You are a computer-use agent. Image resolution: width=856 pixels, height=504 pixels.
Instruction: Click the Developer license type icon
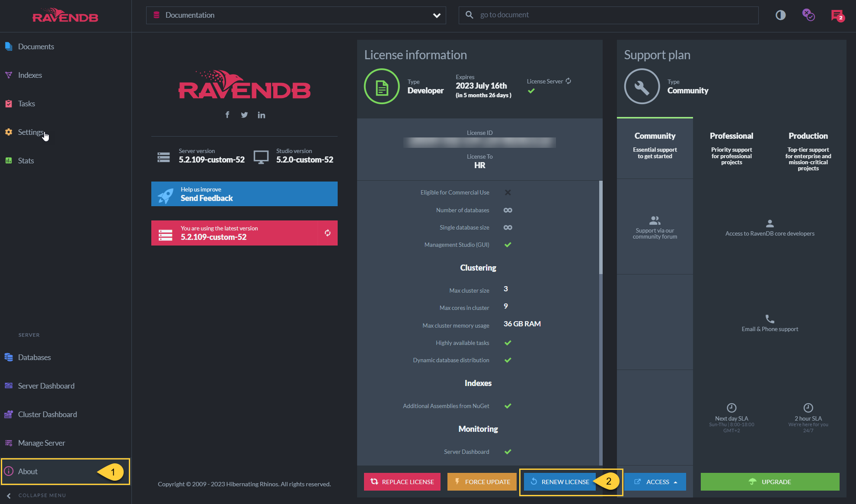coord(382,86)
